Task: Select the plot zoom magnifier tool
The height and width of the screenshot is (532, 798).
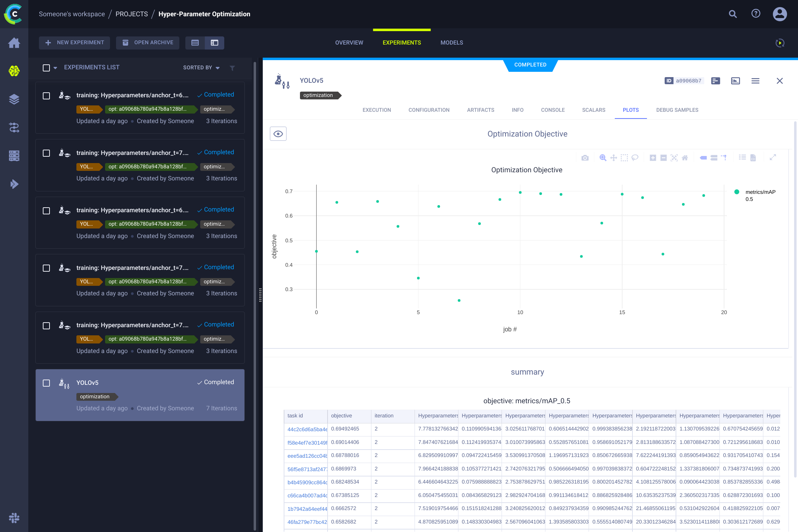Action: click(603, 158)
